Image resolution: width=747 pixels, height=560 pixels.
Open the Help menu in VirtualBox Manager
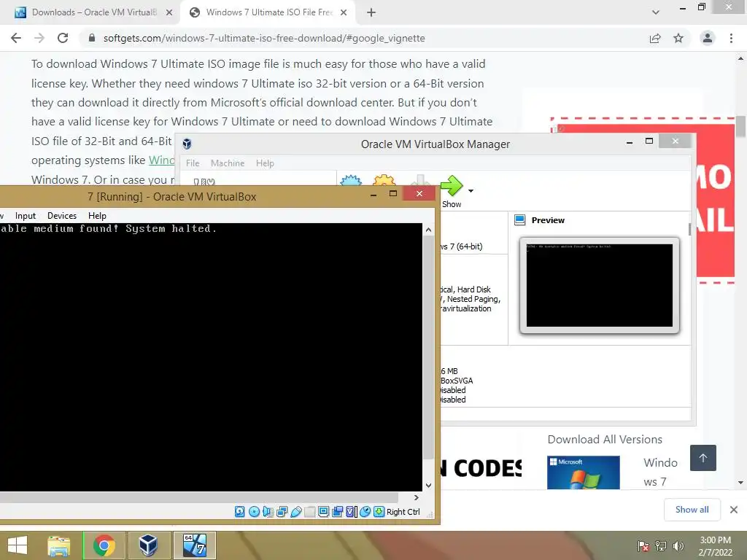click(265, 163)
